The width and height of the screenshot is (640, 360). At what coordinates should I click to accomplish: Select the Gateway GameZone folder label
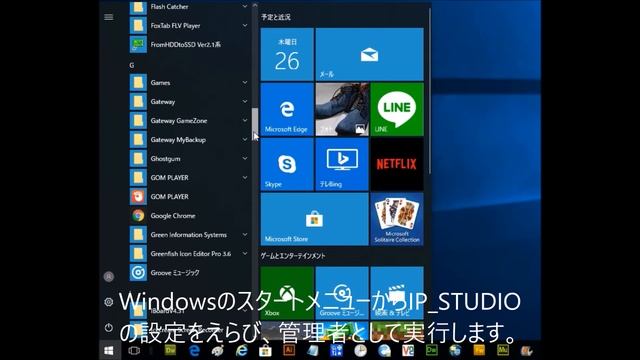click(x=179, y=120)
